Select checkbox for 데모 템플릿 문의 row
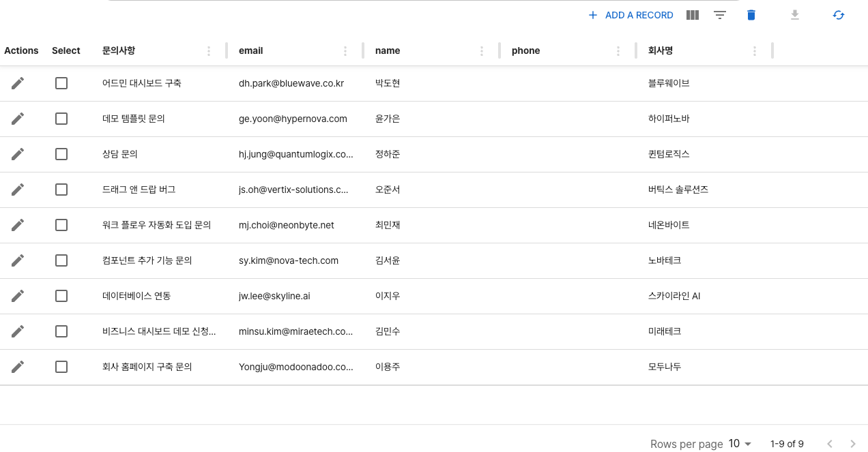The width and height of the screenshot is (868, 452). coord(61,119)
